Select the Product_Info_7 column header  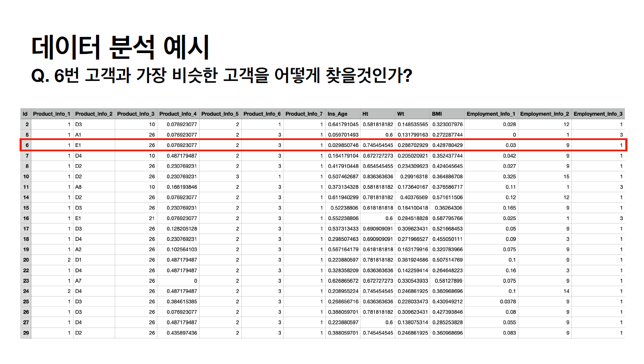304,114
